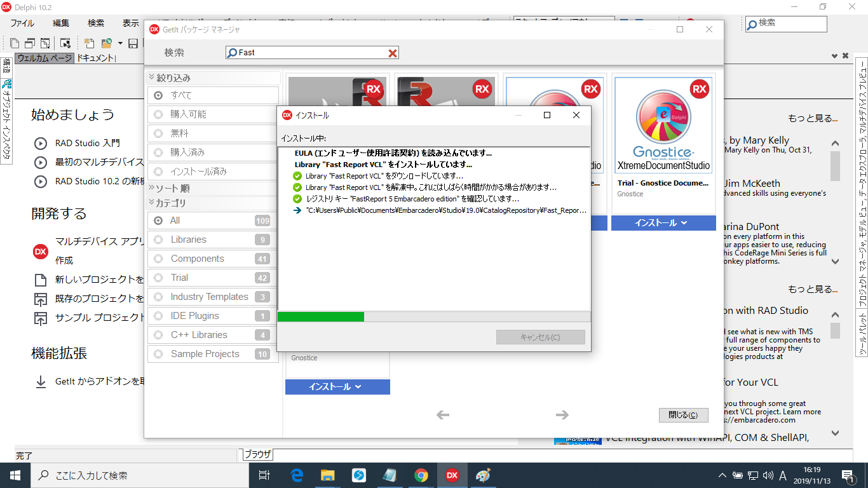Click the GetIt download addon icon
868x488 pixels.
click(41, 381)
